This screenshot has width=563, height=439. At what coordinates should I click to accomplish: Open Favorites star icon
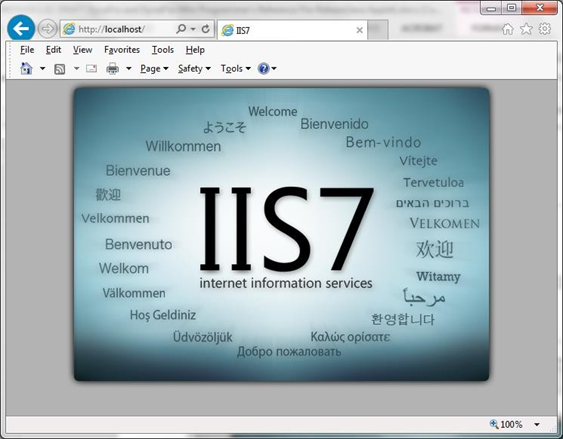pyautogui.click(x=526, y=29)
